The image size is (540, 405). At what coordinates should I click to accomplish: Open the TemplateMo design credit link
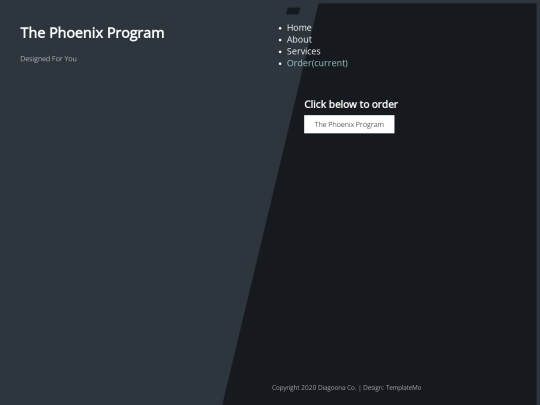(x=403, y=388)
